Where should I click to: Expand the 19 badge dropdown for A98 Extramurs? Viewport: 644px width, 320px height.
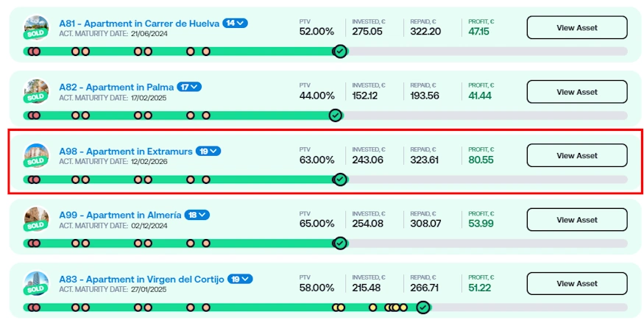click(x=208, y=151)
